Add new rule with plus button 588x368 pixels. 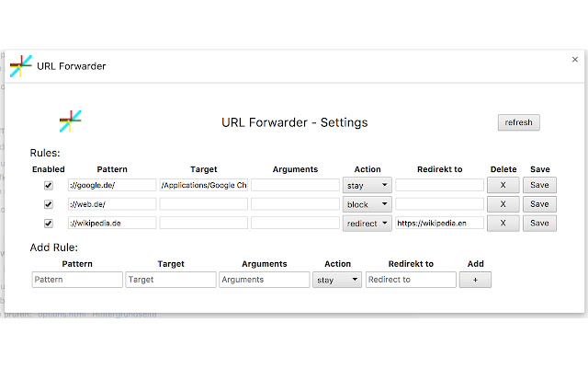(475, 280)
